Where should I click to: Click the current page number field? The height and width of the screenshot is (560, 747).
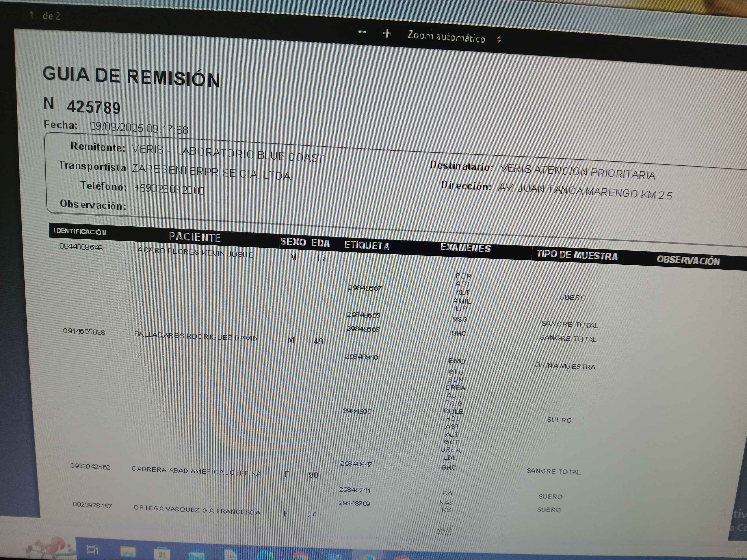click(31, 15)
